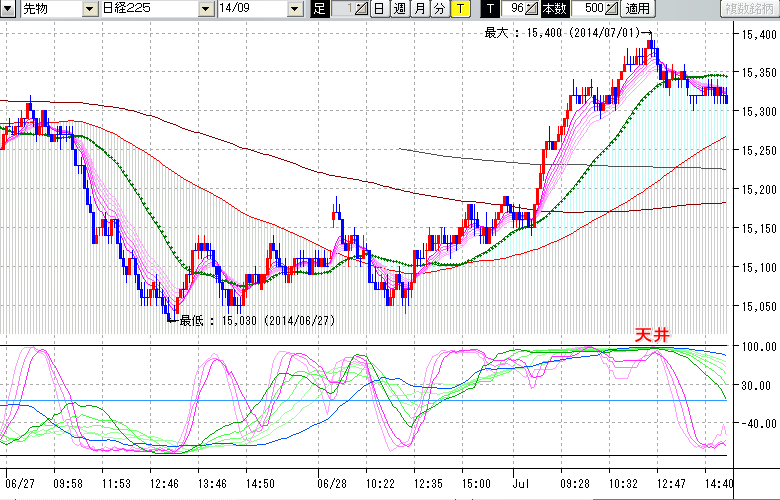Click the small arrow at far-left of toolbar
Screen dimensions: 780x500
[x=10, y=9]
